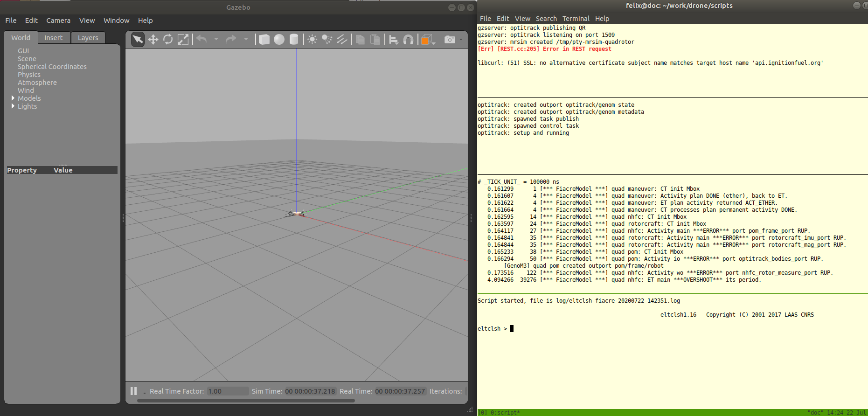Select Atmosphere in the World tree
This screenshot has width=868, height=416.
point(37,83)
